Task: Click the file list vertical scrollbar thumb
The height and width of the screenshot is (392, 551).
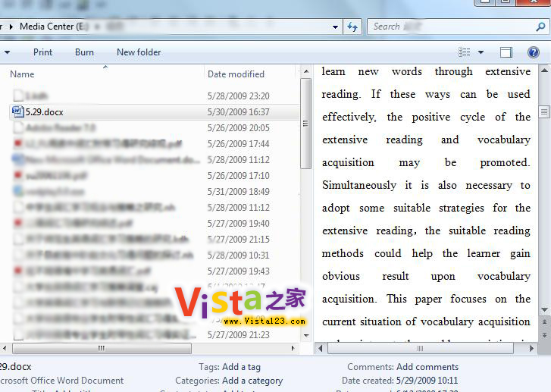Action: coord(305,124)
